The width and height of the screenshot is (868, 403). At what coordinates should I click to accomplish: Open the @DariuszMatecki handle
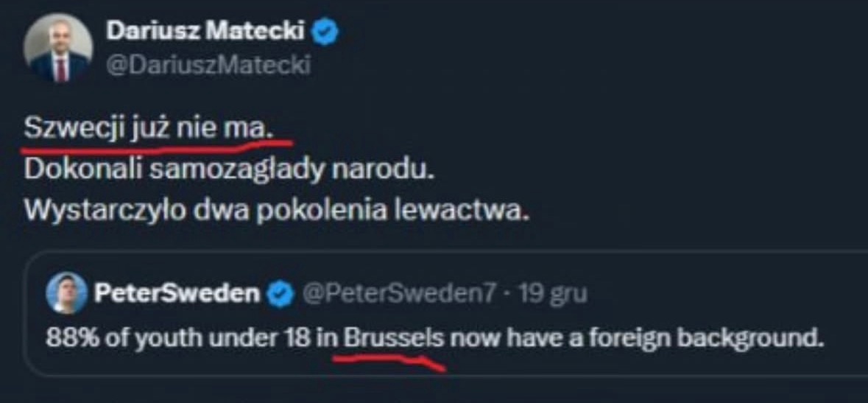coord(208,66)
